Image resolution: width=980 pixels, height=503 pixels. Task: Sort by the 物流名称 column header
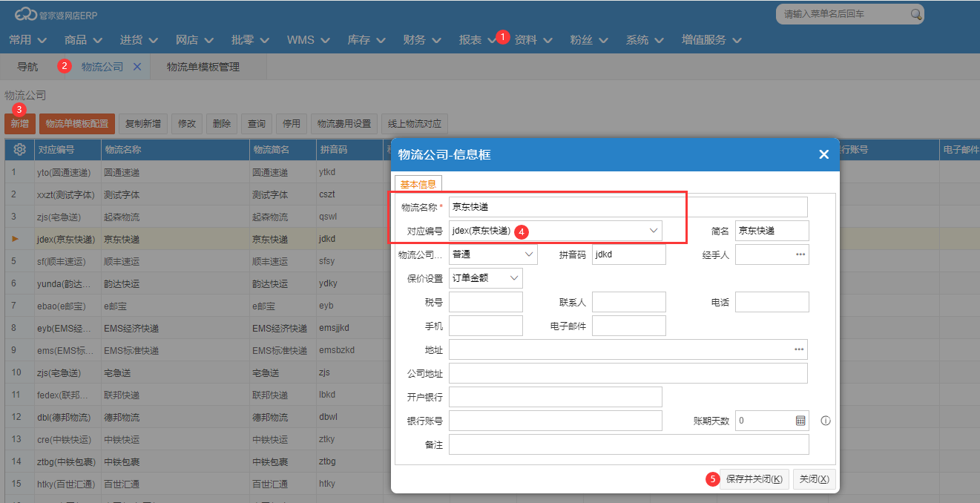pyautogui.click(x=175, y=149)
